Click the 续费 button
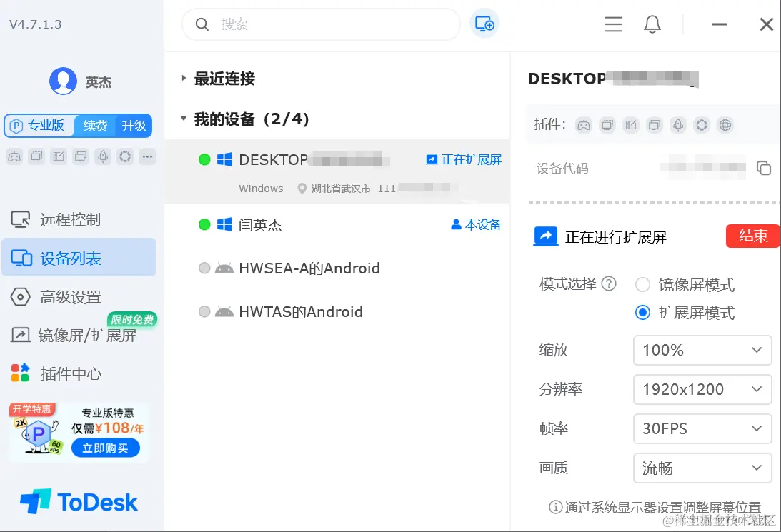 tap(95, 126)
